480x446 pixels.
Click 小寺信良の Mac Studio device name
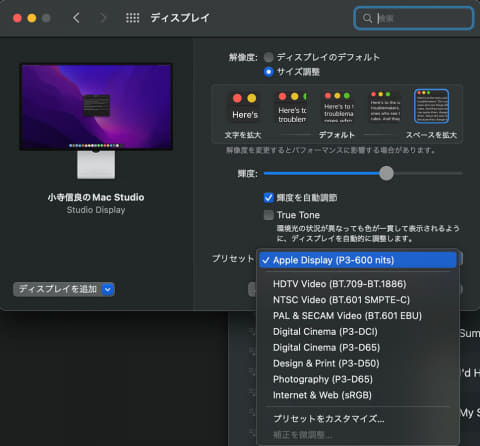pyautogui.click(x=96, y=197)
